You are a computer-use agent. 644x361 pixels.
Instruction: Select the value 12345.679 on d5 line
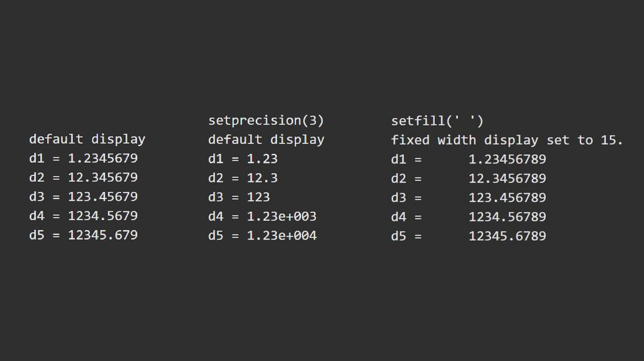point(103,235)
